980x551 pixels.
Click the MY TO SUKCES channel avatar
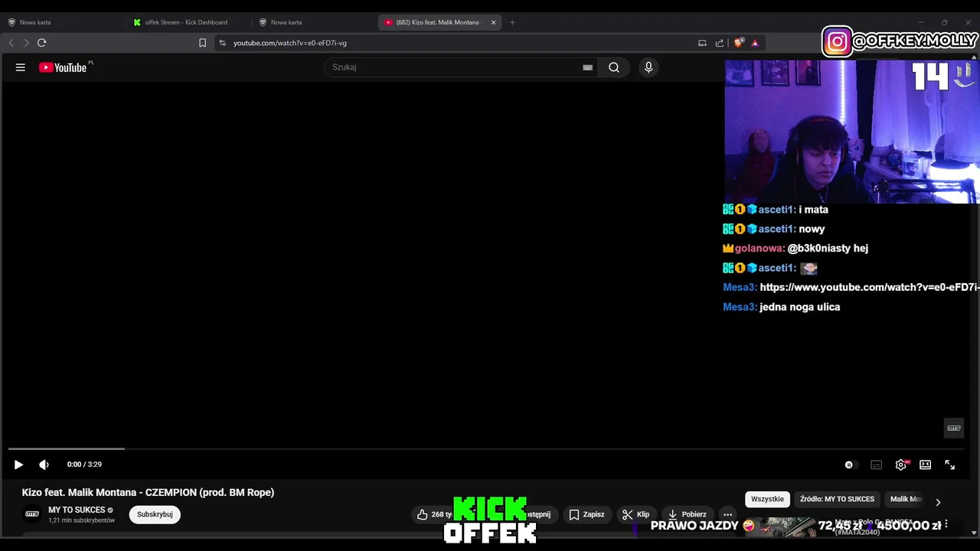[x=32, y=514]
